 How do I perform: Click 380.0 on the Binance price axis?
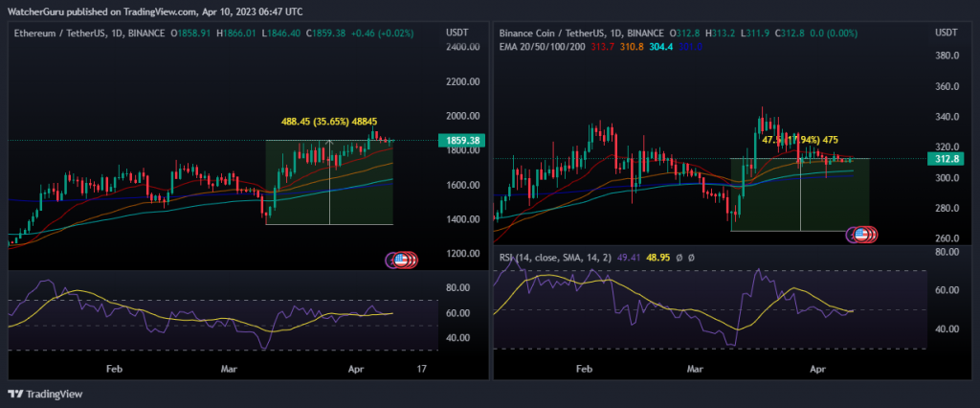(x=947, y=56)
